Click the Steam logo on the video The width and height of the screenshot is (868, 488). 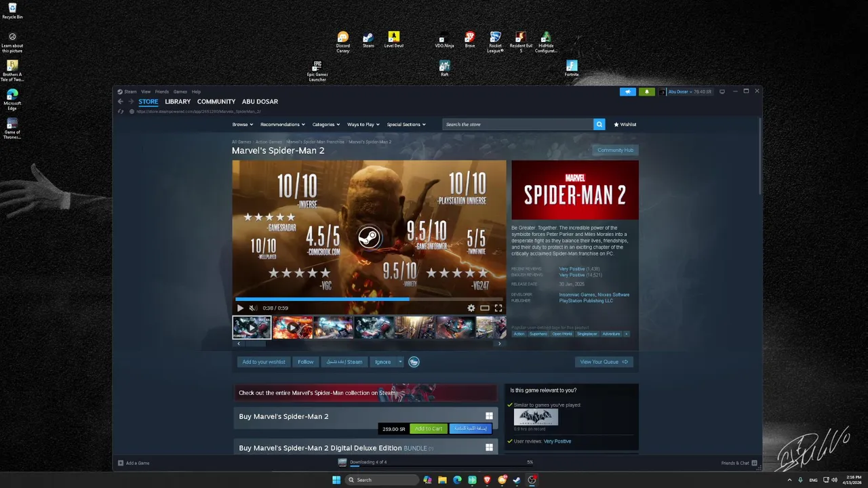tap(370, 237)
